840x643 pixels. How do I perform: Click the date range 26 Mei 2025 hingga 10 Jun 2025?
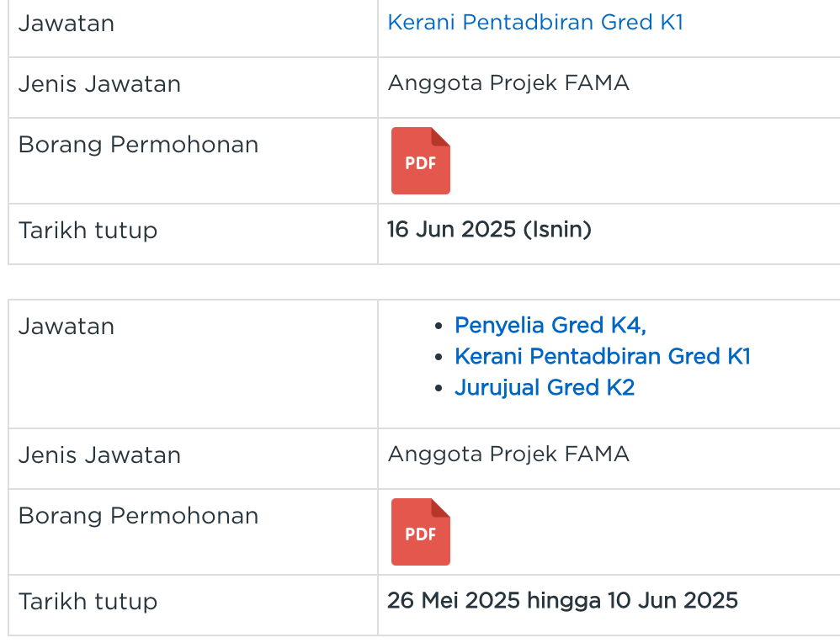(562, 601)
